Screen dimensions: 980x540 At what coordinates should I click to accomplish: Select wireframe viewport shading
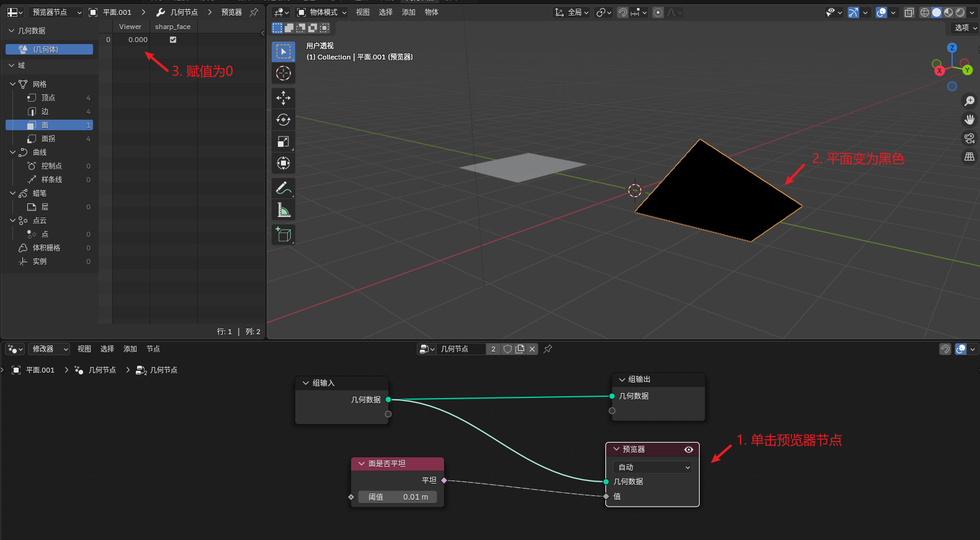click(924, 12)
